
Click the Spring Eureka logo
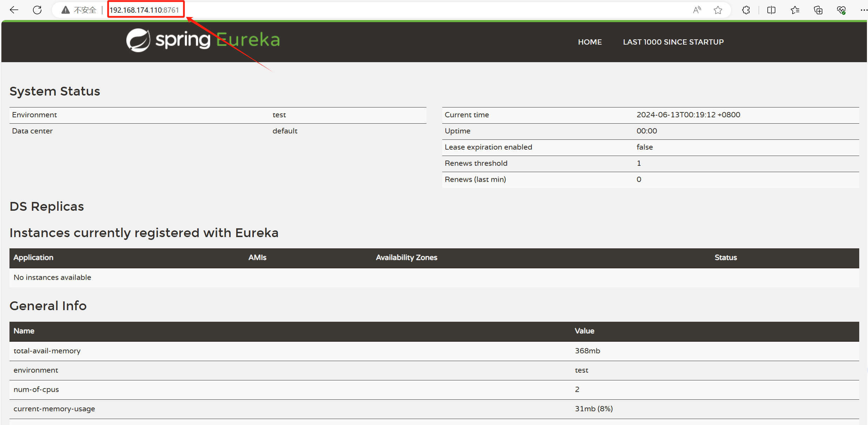tap(203, 40)
